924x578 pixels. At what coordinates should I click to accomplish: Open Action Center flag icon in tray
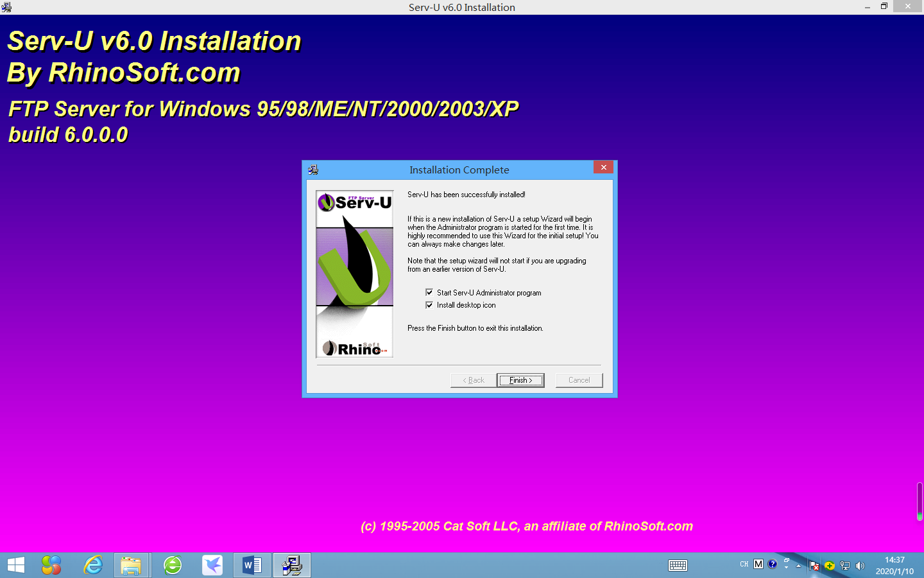click(814, 566)
